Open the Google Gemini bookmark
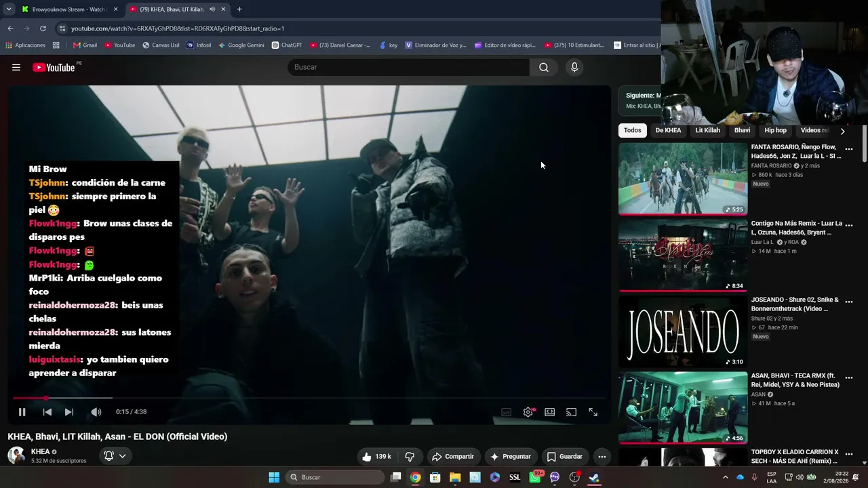868x488 pixels. (241, 45)
